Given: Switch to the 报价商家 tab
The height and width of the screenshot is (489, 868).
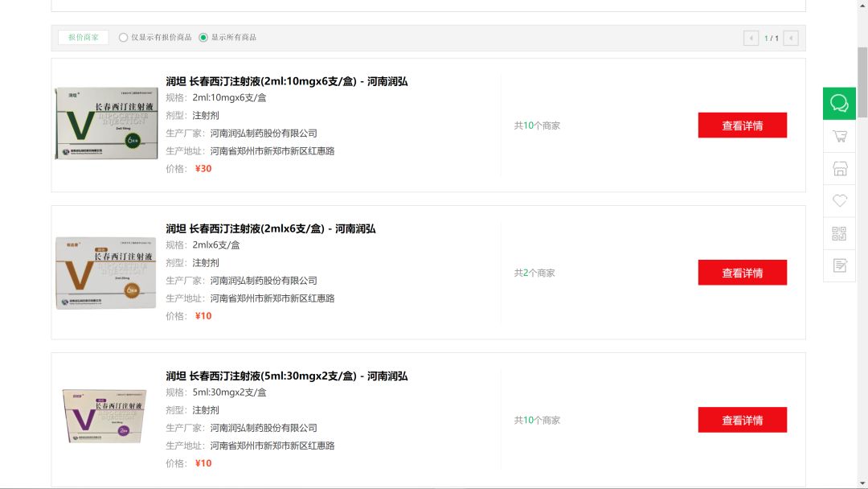Looking at the screenshot, I should (83, 38).
